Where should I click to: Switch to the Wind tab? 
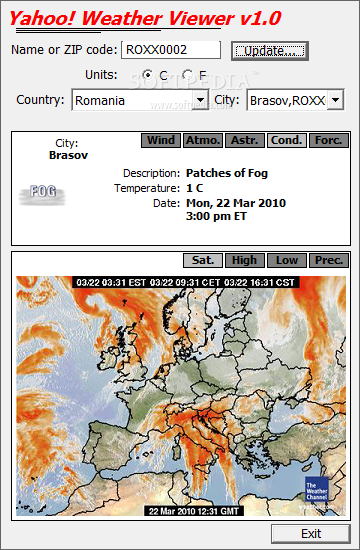pos(161,140)
